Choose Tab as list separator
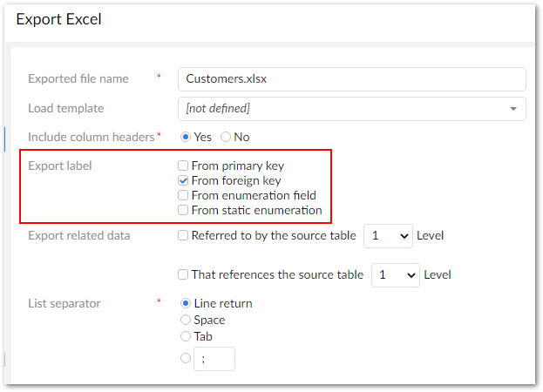The width and height of the screenshot is (543, 392). point(185,336)
